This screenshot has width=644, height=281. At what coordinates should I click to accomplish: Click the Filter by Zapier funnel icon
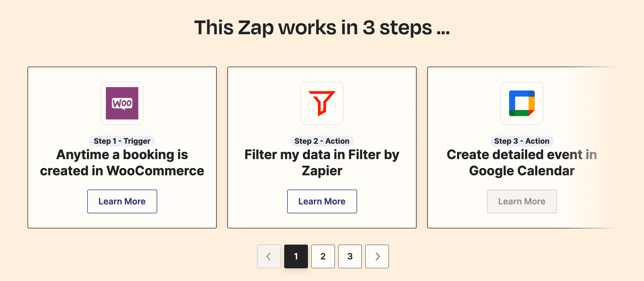pyautogui.click(x=322, y=103)
